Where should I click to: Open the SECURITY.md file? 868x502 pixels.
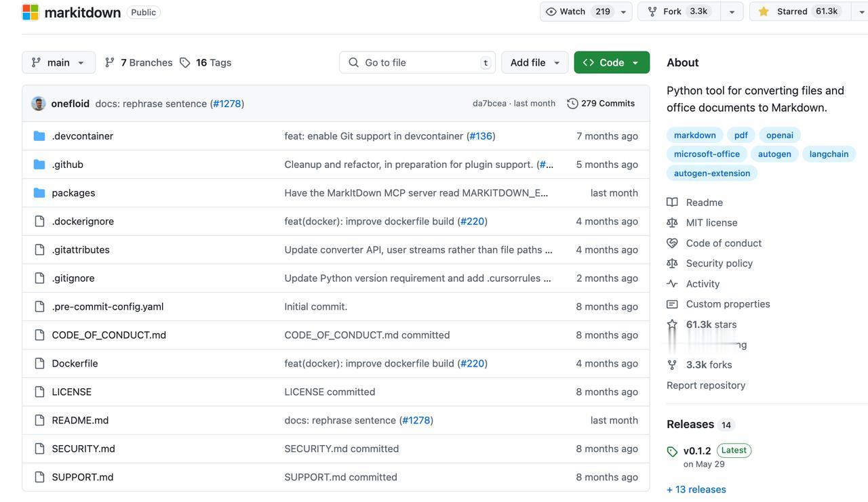pos(83,449)
